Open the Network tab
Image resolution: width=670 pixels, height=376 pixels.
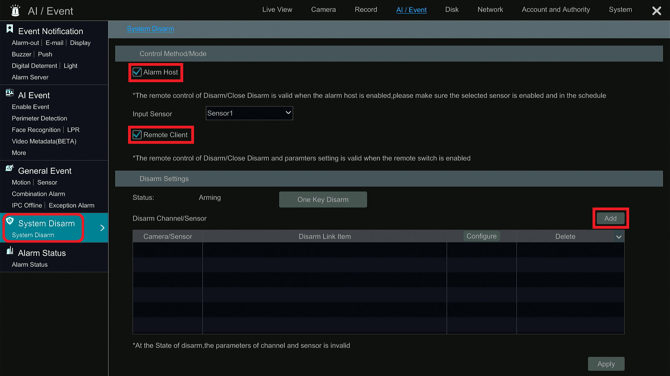click(490, 9)
